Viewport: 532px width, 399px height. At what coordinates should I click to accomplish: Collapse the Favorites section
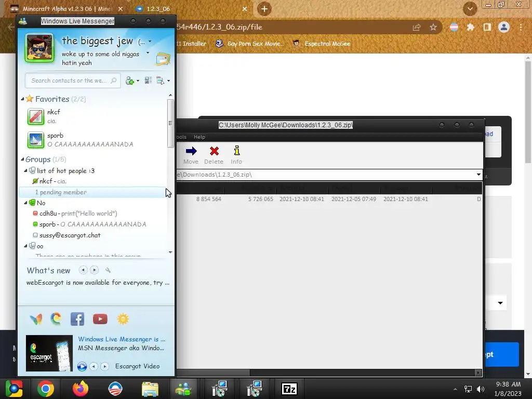22,99
